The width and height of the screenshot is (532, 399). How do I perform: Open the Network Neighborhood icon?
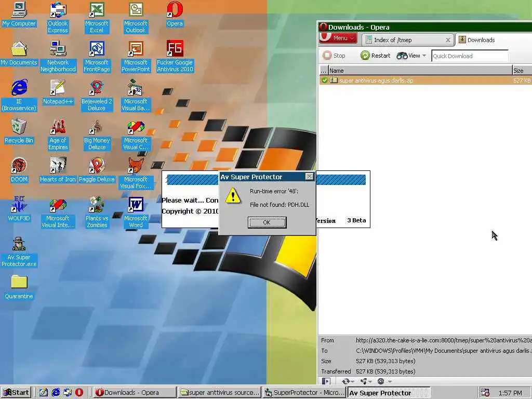[58, 57]
